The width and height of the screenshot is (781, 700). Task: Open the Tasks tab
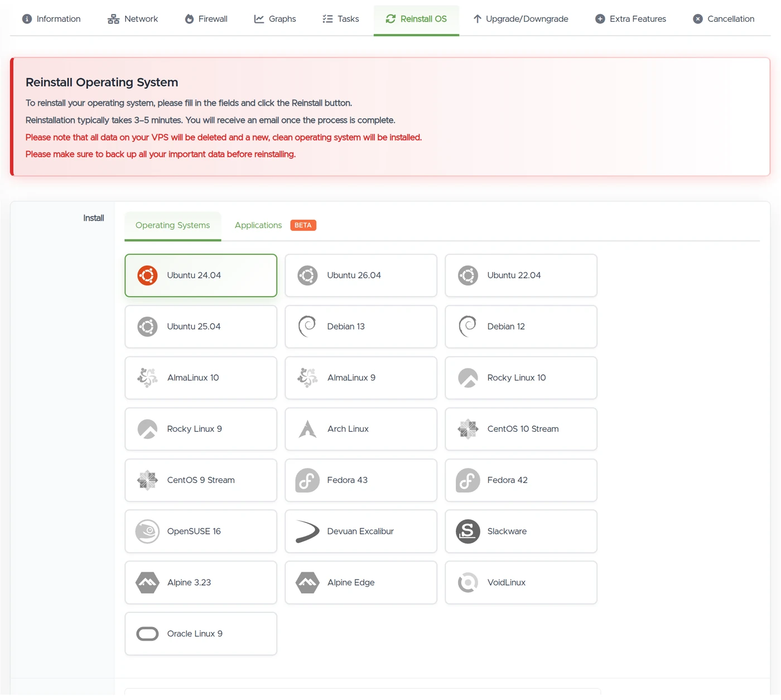point(341,19)
